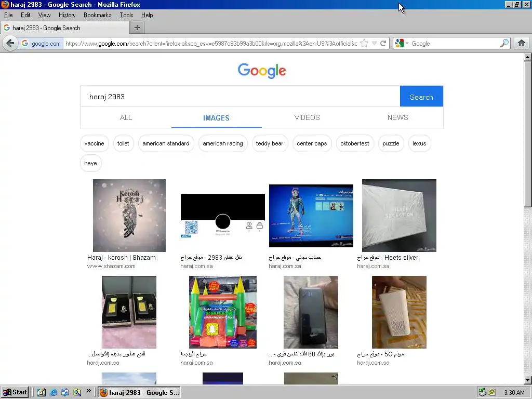Open the Korosh Haraj album cover image

click(129, 216)
